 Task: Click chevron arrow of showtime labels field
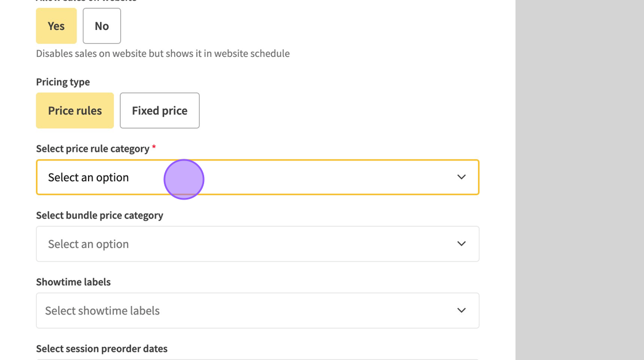[461, 311]
